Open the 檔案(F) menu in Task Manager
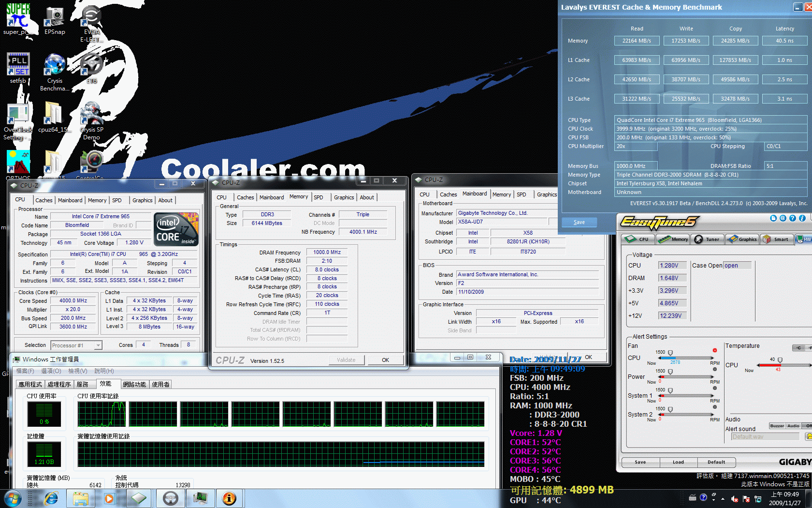Image resolution: width=812 pixels, height=508 pixels. pyautogui.click(x=25, y=371)
